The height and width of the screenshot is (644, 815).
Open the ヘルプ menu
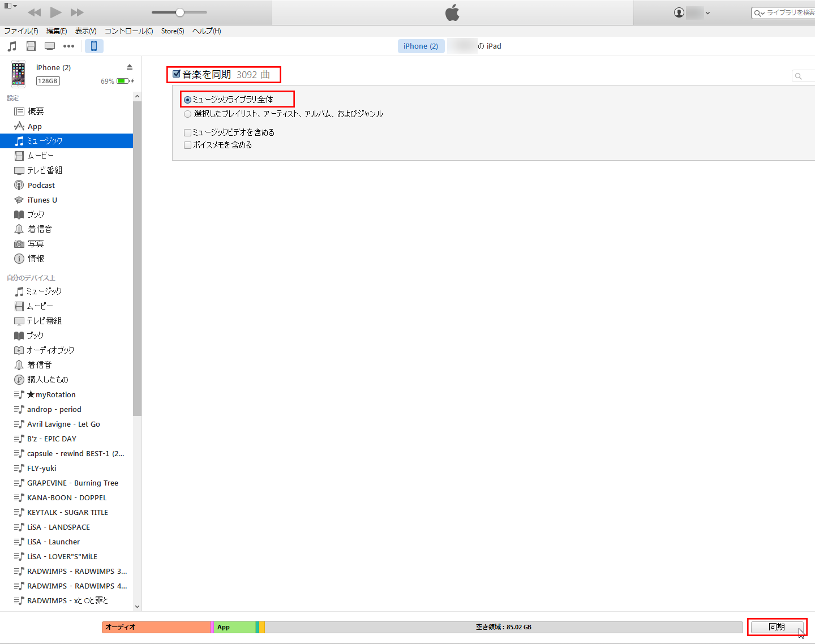pos(207,31)
